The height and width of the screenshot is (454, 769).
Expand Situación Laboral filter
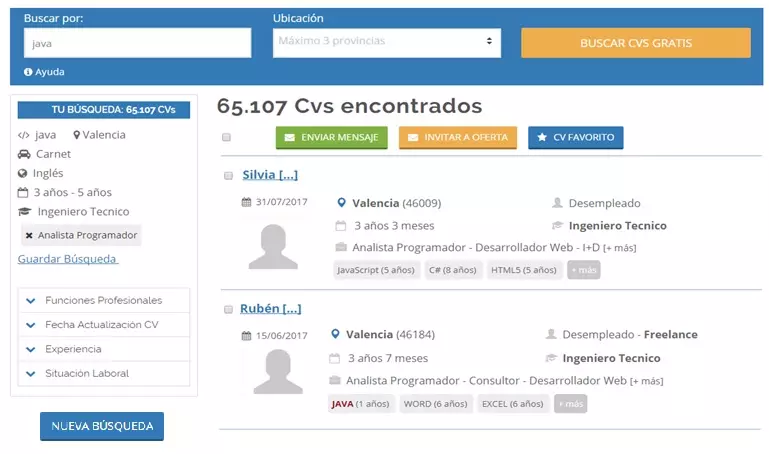coord(103,374)
